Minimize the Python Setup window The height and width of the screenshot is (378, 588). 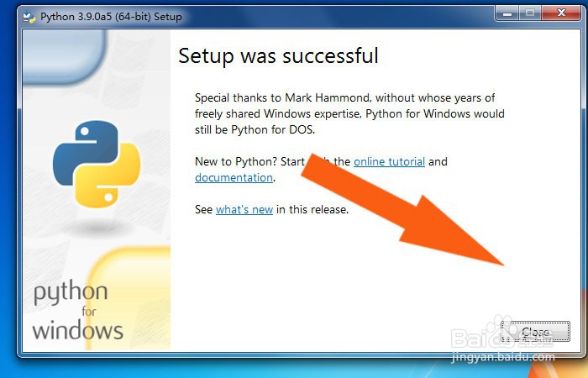point(507,13)
